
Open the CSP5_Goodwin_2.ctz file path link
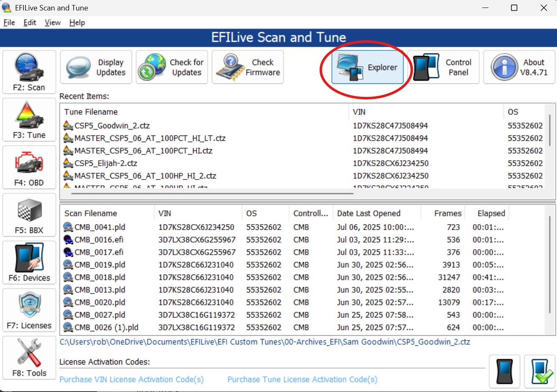(x=265, y=342)
